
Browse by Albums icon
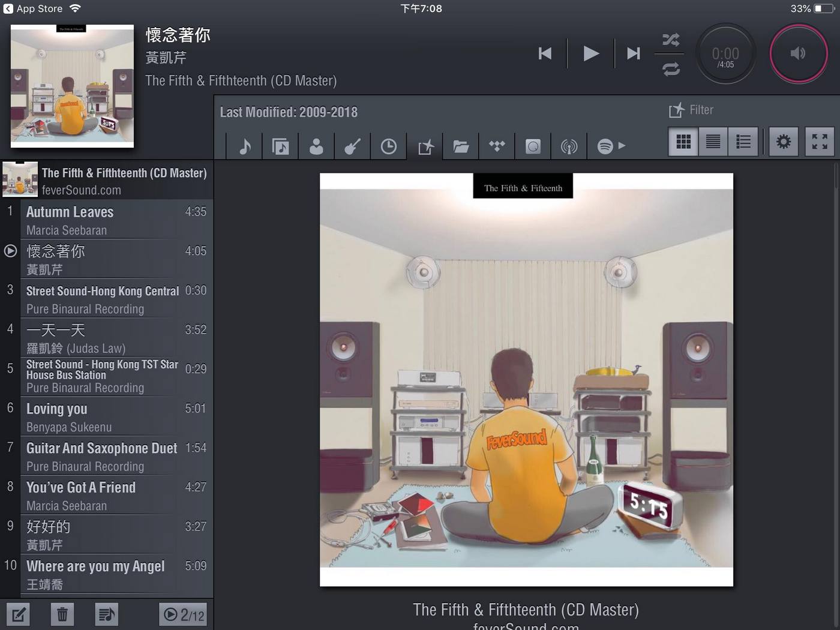coord(280,146)
